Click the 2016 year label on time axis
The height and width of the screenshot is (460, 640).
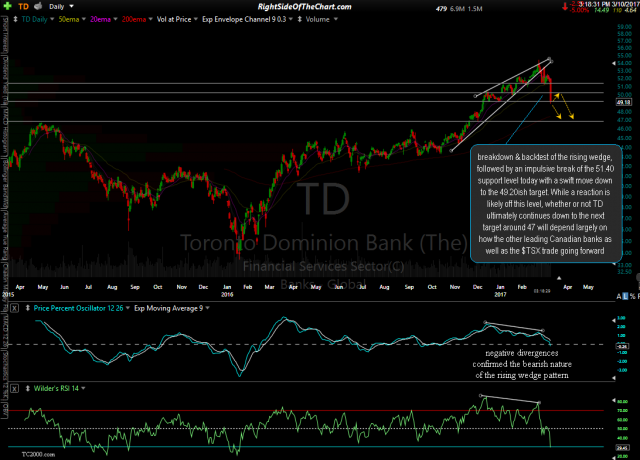point(227,294)
